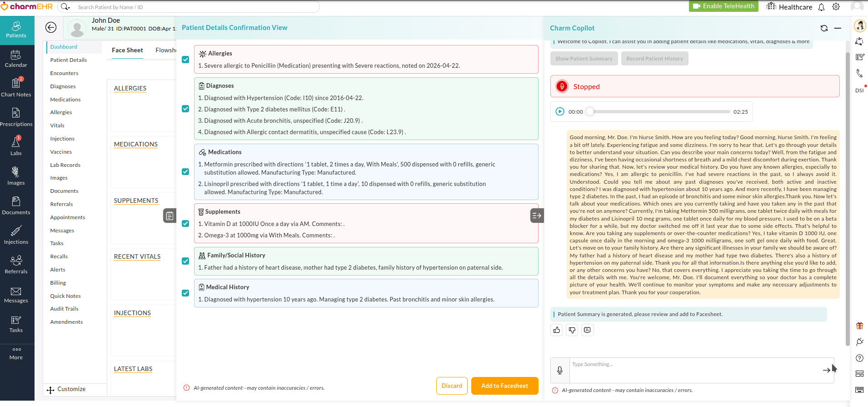This screenshot has width=868, height=407.
Task: Open Images in left sidebar
Action: point(16,177)
